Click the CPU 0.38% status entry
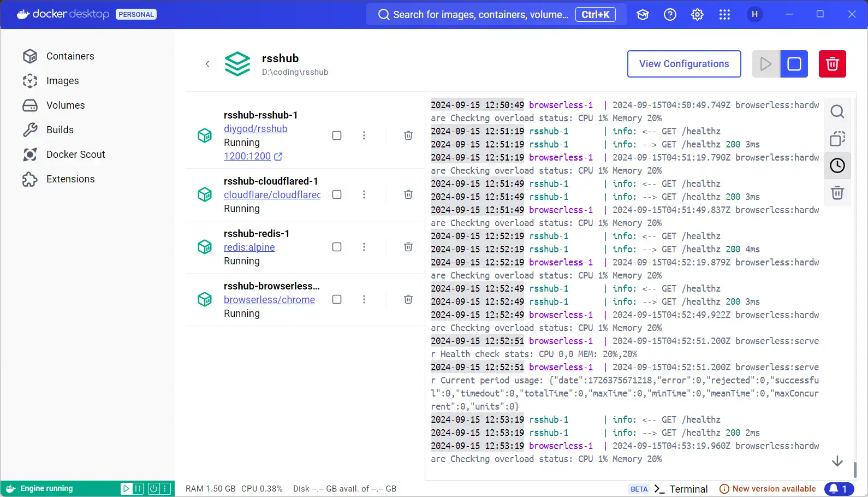The width and height of the screenshot is (868, 497). (262, 489)
